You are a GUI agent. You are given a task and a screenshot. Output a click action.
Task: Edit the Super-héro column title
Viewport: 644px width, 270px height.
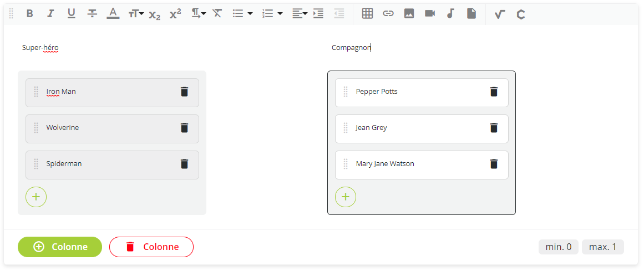point(40,48)
